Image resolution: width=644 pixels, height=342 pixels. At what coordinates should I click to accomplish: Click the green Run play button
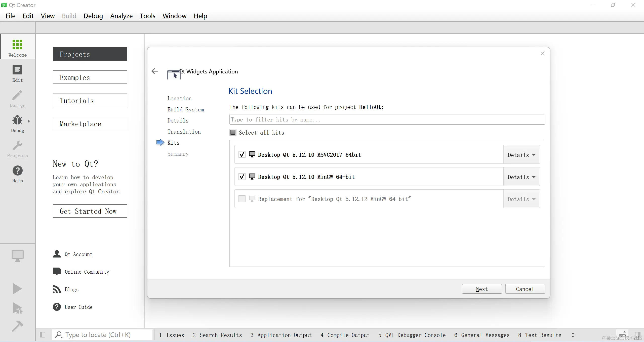[x=17, y=288]
